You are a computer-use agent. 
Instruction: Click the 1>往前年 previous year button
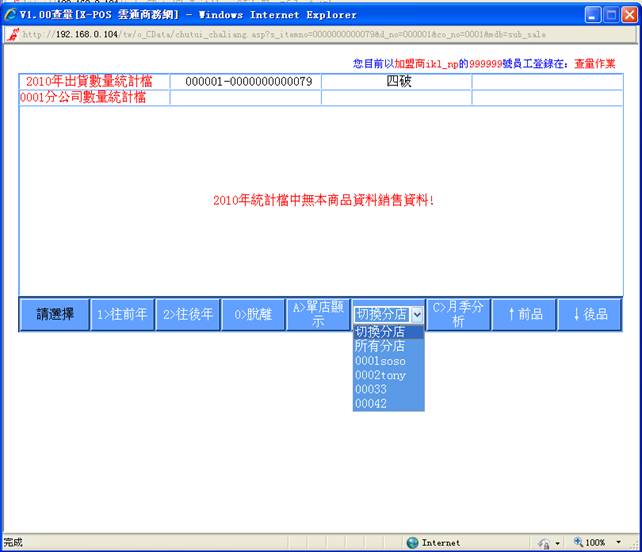click(122, 314)
